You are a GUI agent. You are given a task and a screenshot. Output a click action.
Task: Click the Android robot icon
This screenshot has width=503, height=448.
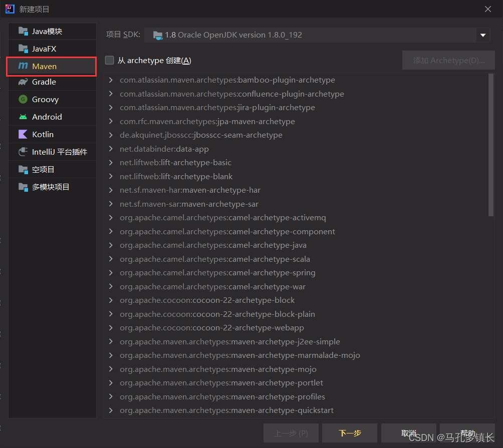pyautogui.click(x=23, y=117)
